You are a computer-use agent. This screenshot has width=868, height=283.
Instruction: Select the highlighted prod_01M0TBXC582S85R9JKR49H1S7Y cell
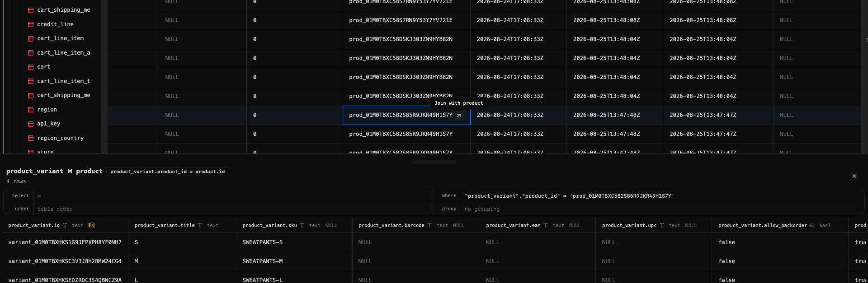click(406, 115)
